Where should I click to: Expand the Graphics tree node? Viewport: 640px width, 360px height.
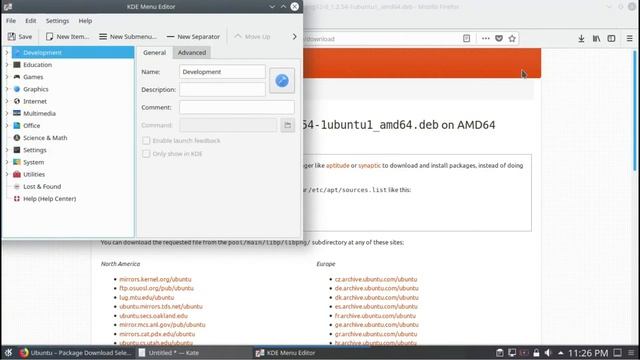[7, 89]
